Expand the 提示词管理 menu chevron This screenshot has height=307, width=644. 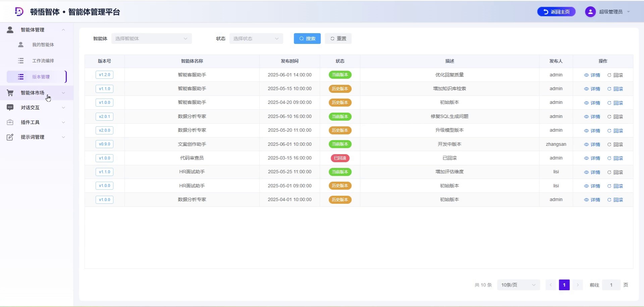(63, 137)
